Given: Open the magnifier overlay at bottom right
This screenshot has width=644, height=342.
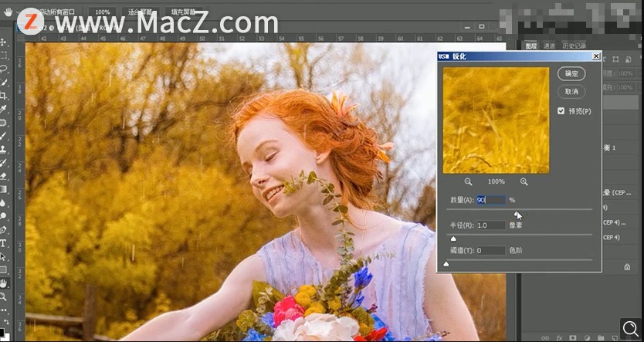Looking at the screenshot, I should click(630, 328).
